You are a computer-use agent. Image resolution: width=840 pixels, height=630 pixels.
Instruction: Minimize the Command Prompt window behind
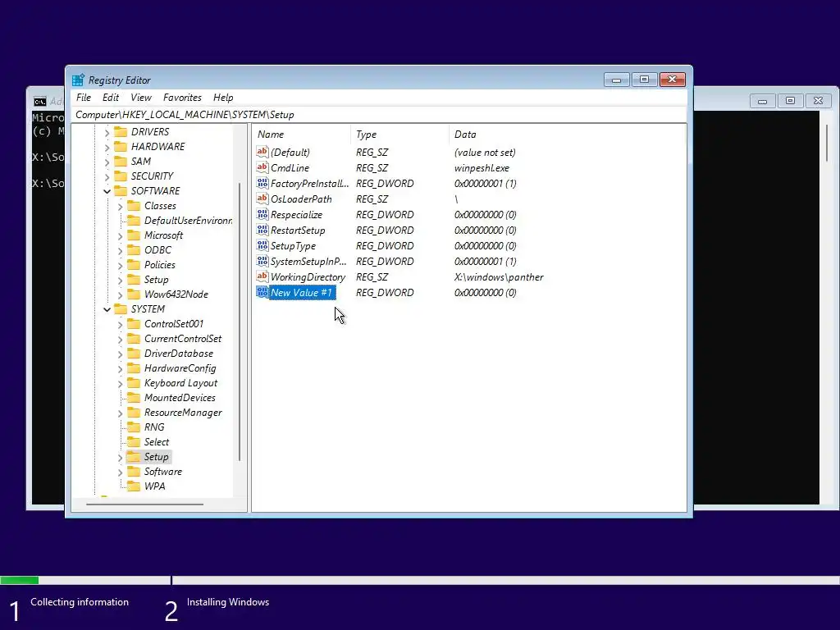(762, 100)
